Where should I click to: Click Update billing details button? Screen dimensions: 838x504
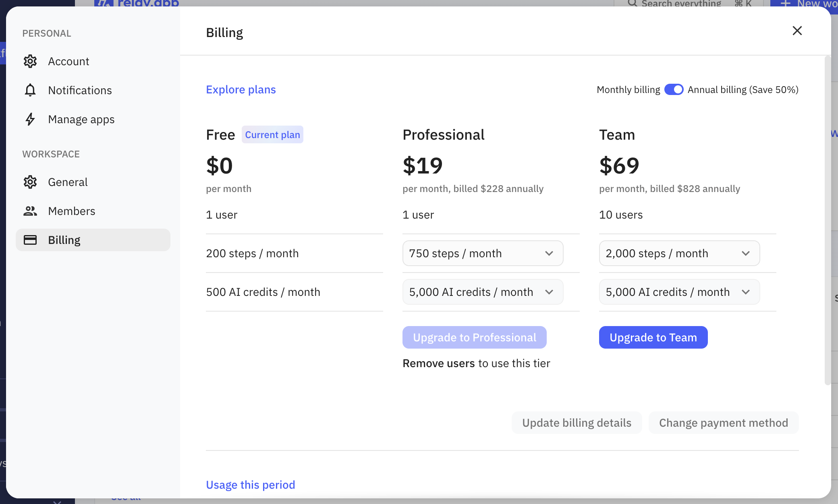coord(577,423)
